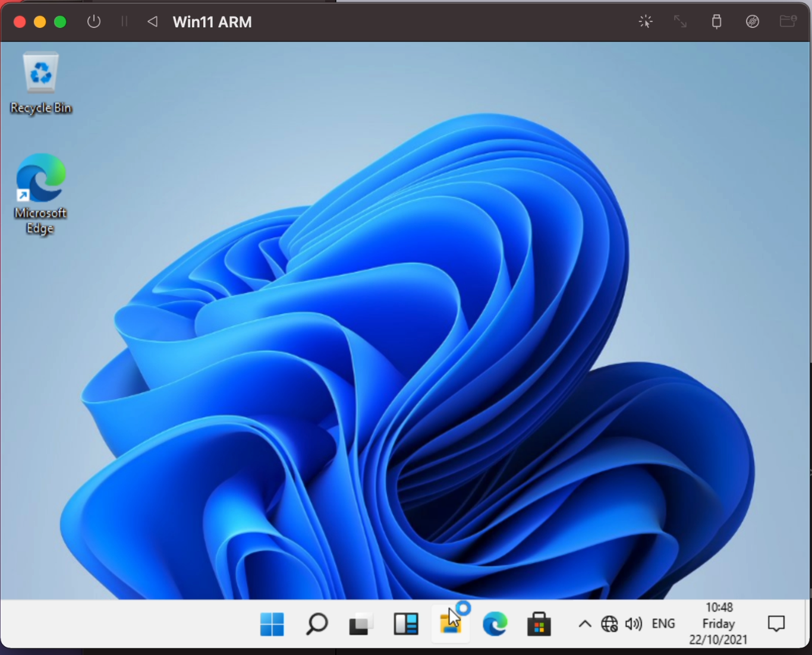Open the ENG language switcher

click(x=663, y=623)
